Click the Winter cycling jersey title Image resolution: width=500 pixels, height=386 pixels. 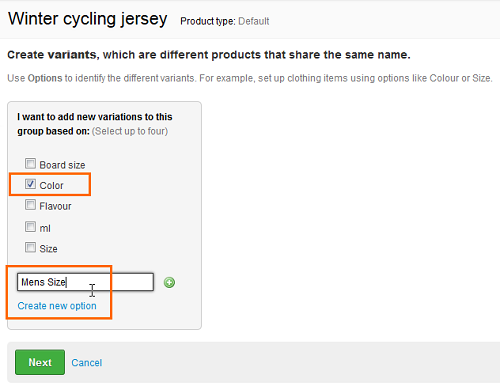88,19
